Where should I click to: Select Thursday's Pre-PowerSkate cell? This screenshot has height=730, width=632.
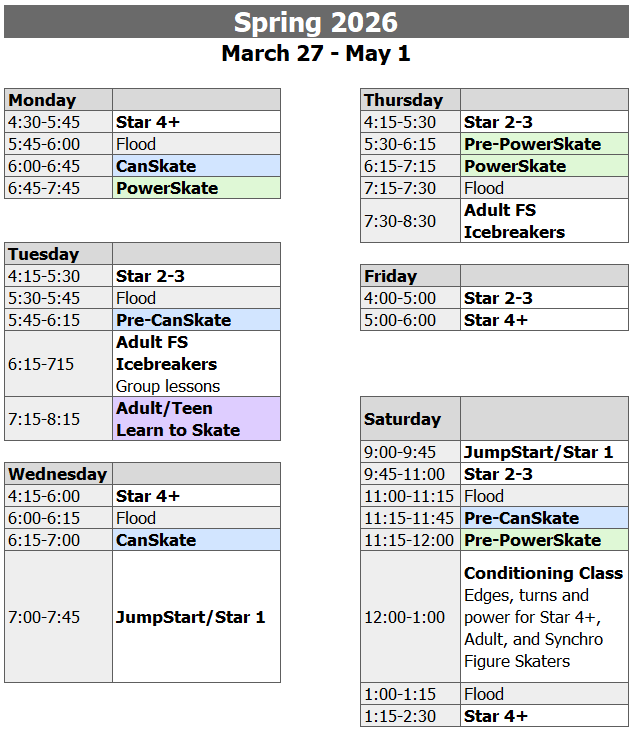tap(544, 144)
